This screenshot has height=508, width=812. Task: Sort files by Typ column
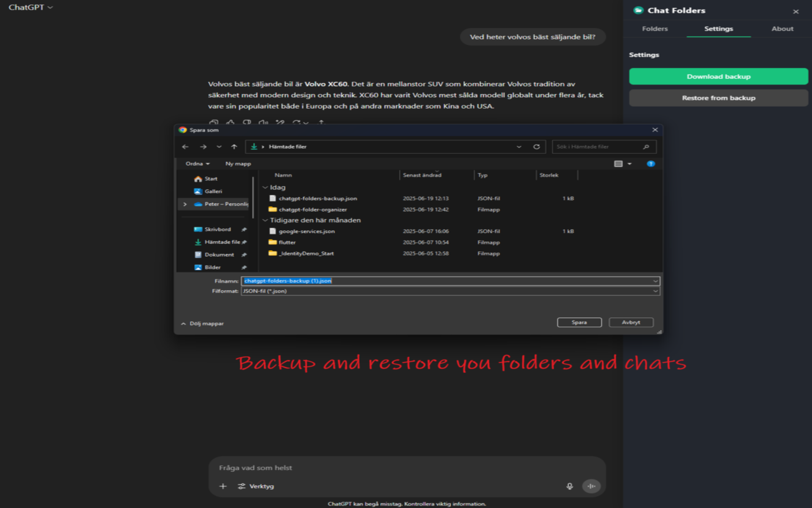coord(483,175)
